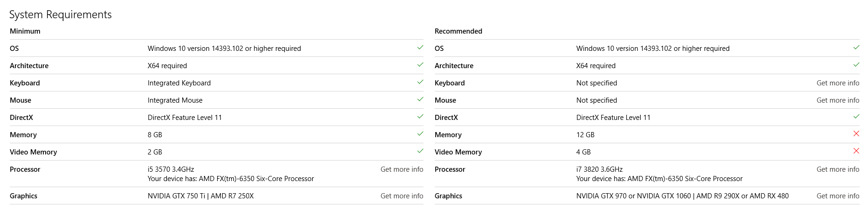Click green checkmark for Minimum DirectX row

(420, 117)
